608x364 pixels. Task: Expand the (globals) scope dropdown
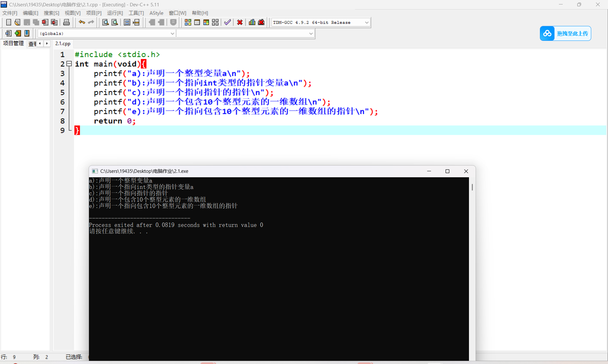point(172,34)
